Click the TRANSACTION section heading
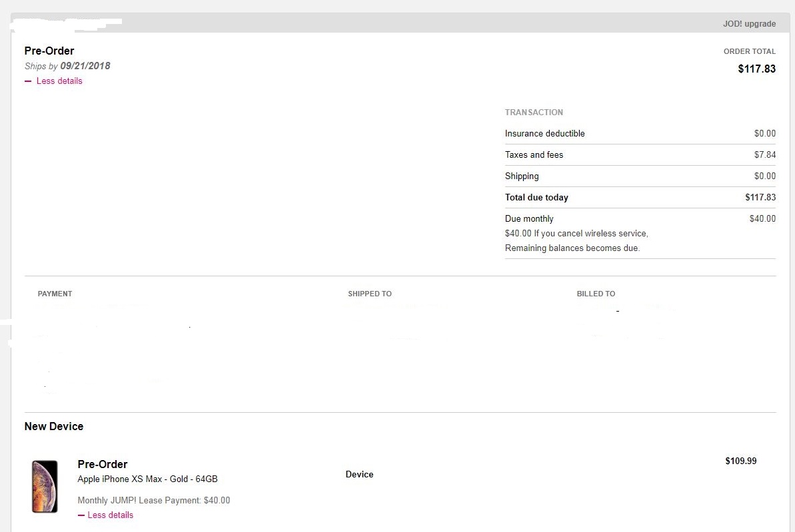Screen dimensions: 795x532 [534, 113]
